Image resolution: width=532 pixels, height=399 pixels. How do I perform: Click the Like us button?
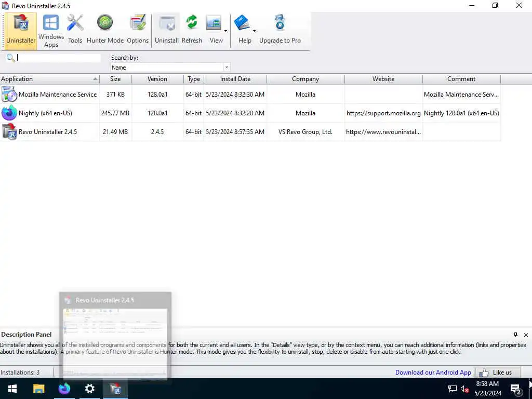[498, 372]
